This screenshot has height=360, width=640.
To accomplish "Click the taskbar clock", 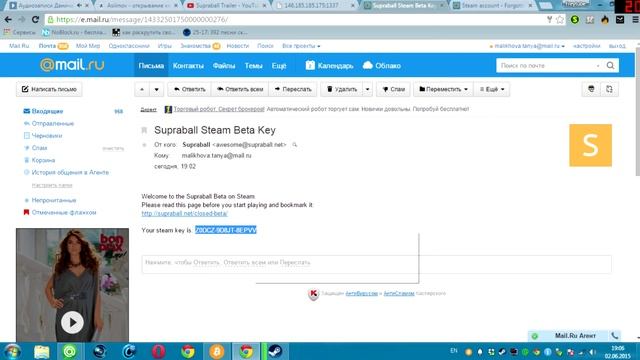I will [617, 352].
